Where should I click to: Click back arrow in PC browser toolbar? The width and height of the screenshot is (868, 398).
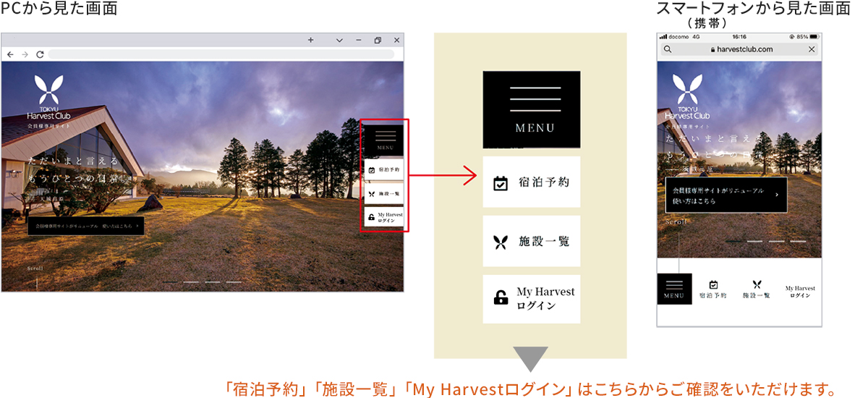coord(10,54)
